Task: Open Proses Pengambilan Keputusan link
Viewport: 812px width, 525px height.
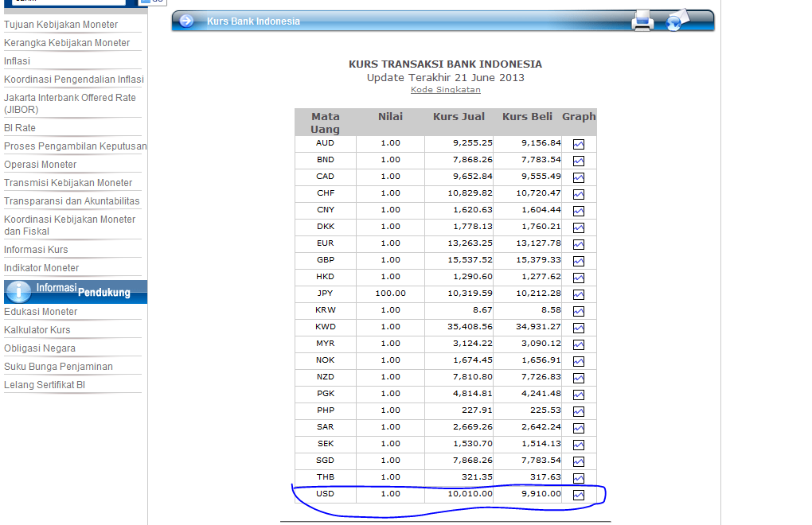Action: (76, 146)
